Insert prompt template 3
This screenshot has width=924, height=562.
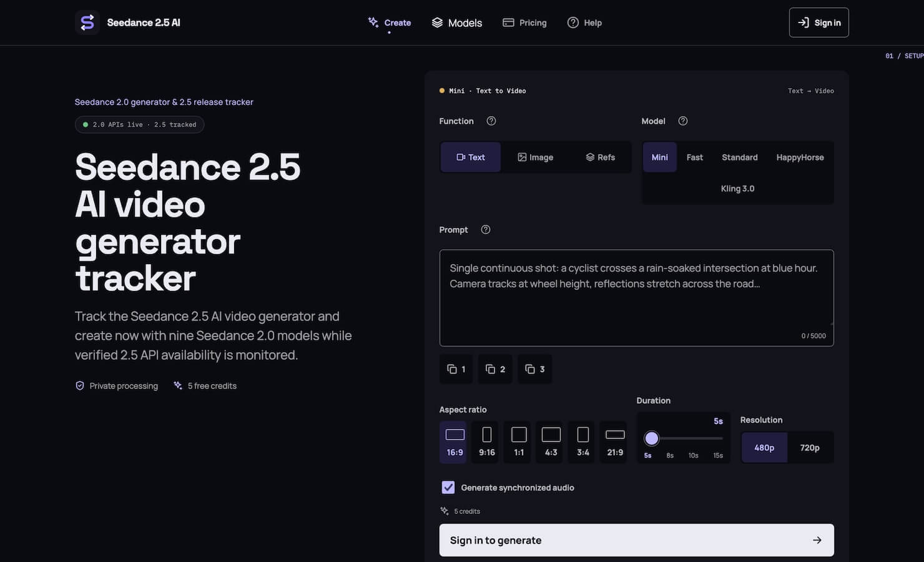tap(534, 369)
